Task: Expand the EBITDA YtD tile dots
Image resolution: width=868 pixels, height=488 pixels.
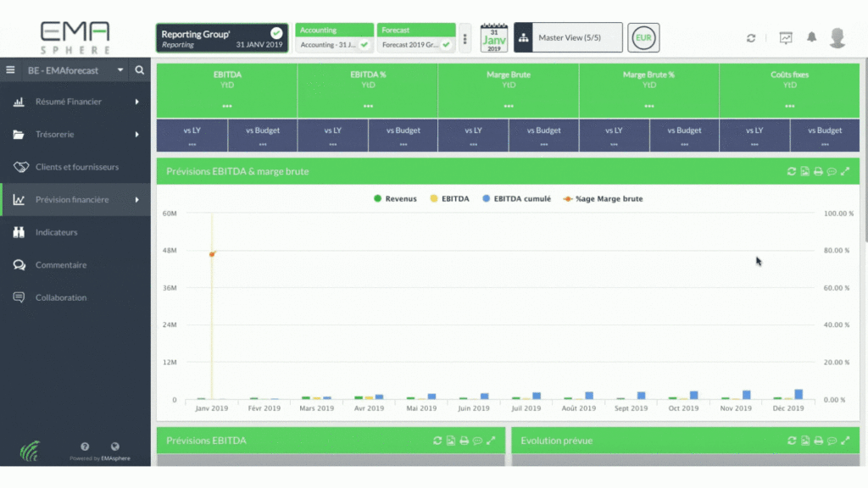Action: pos(227,106)
